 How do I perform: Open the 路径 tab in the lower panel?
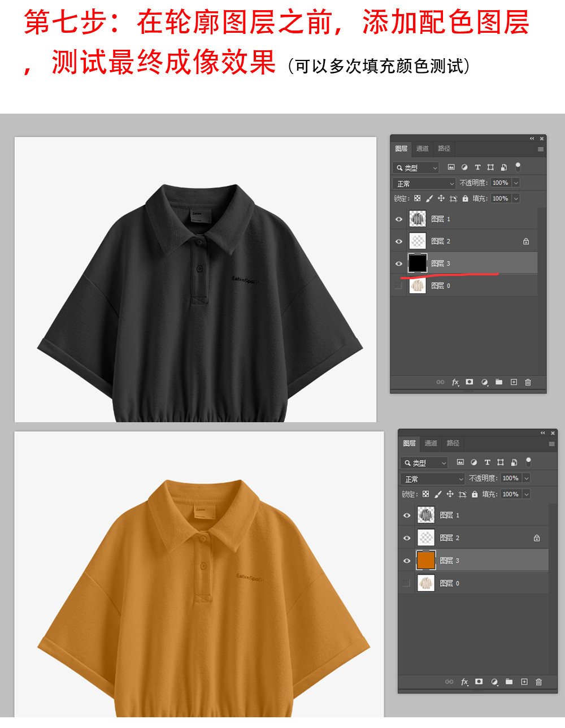(453, 443)
